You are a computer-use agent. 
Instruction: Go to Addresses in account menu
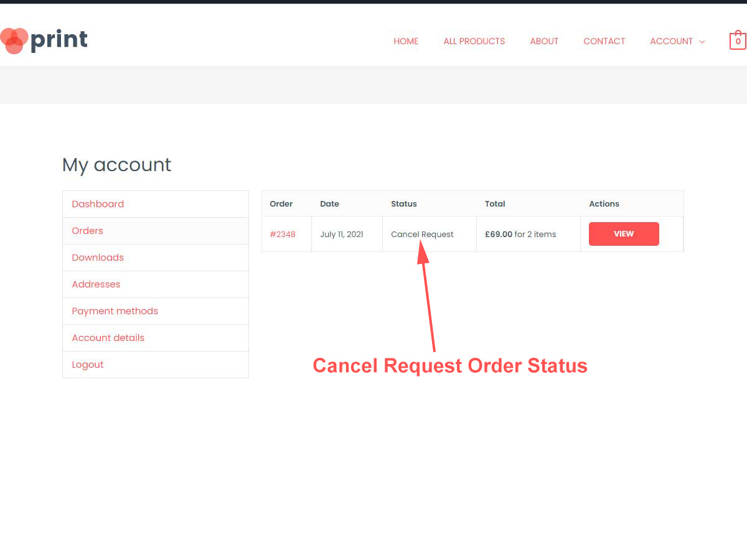96,284
